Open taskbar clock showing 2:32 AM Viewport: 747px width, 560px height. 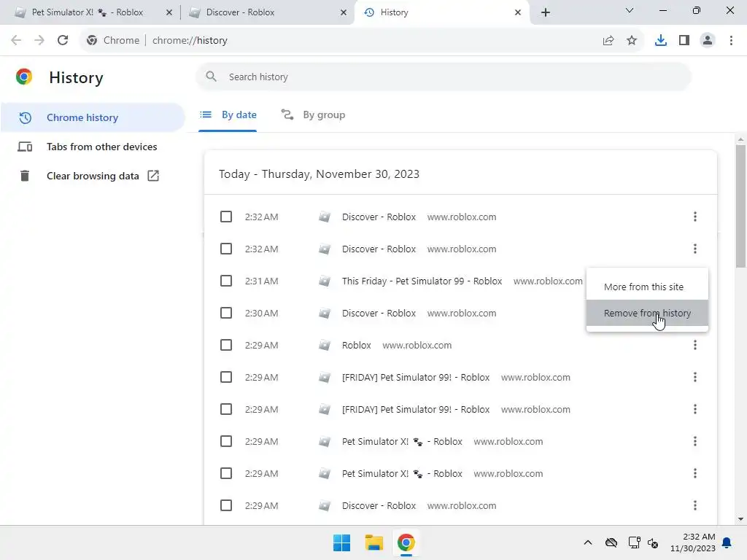(693, 542)
